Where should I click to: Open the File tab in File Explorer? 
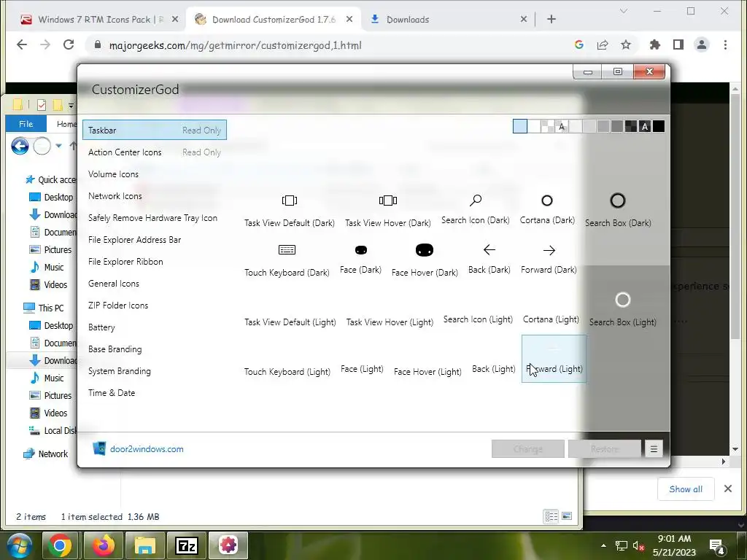pyautogui.click(x=26, y=124)
